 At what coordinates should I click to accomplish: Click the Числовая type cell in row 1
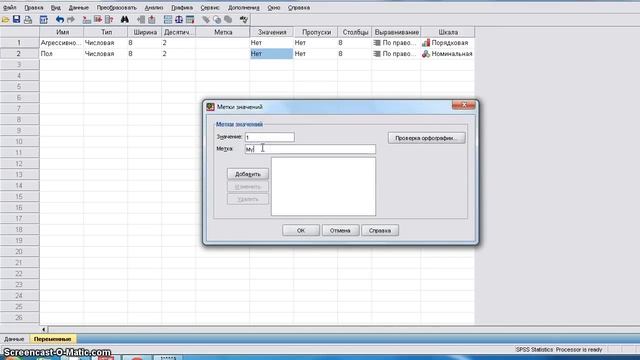pos(105,42)
